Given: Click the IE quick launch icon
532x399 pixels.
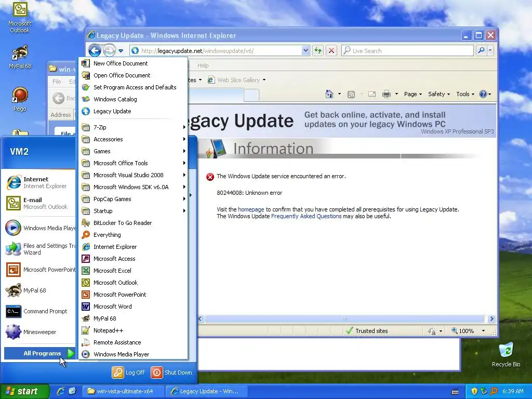Looking at the screenshot, I should [61, 391].
